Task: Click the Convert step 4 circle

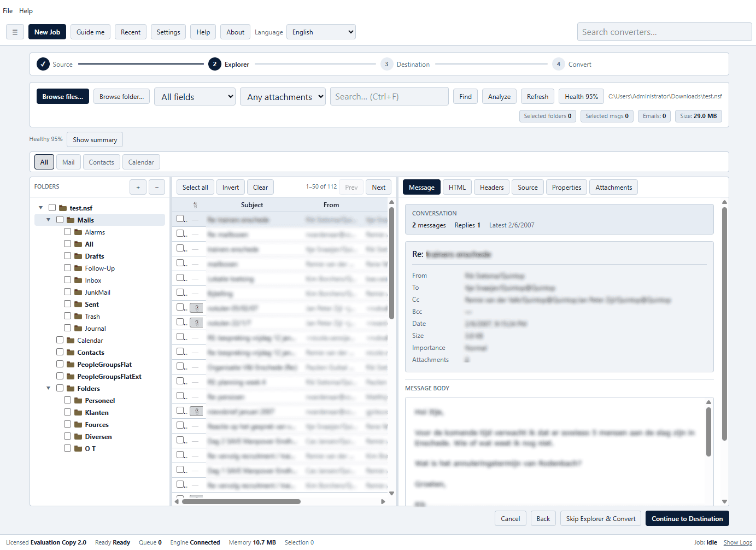Action: (x=558, y=64)
